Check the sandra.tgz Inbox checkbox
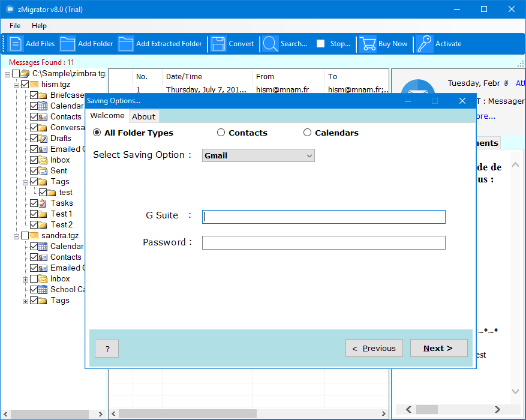 point(34,279)
